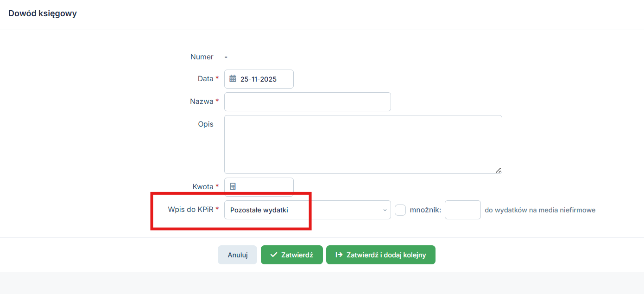The height and width of the screenshot is (294, 644).
Task: Click the Nazwa field label
Action: coord(202,102)
